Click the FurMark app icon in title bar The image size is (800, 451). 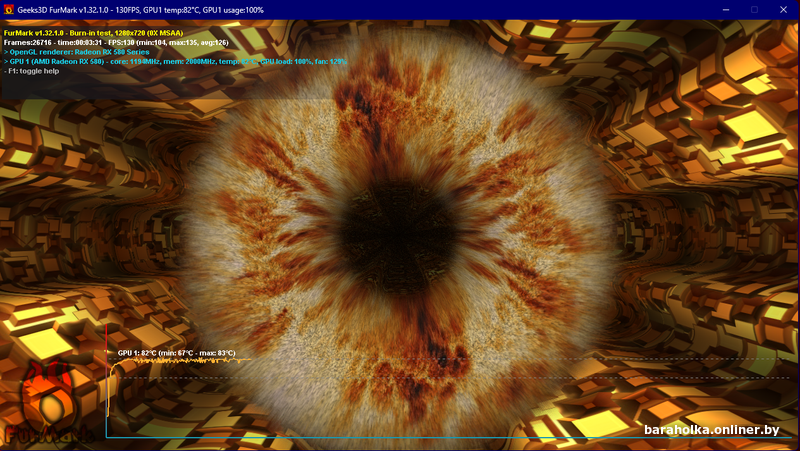click(9, 10)
